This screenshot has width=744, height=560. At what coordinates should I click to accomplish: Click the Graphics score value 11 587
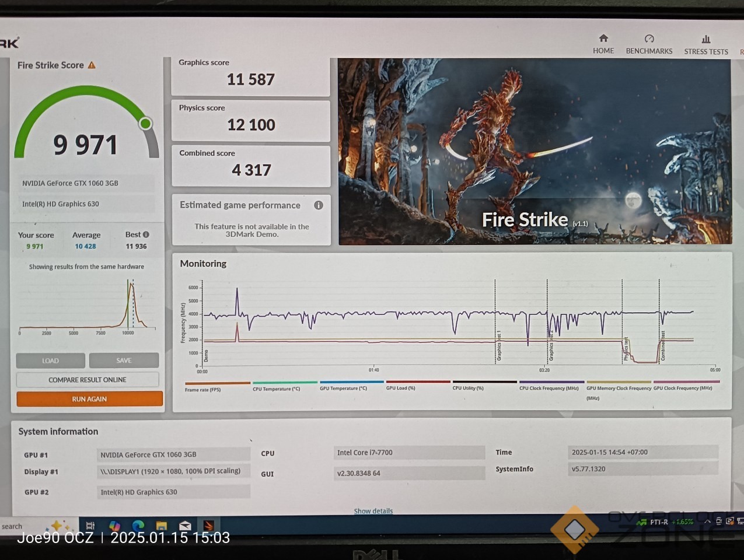coord(250,79)
